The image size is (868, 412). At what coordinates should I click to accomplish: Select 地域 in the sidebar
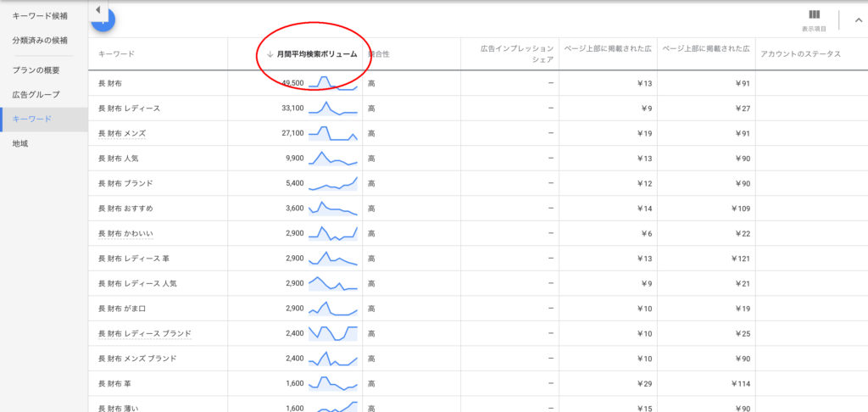[20, 144]
